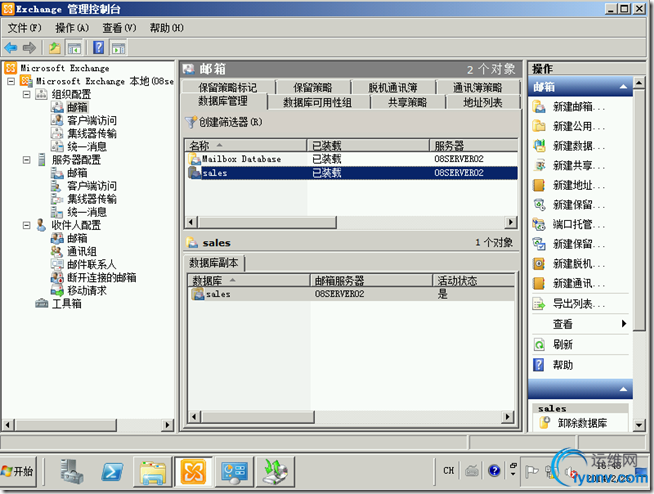The width and height of the screenshot is (654, 494).
Task: Click the 新建邮箱 action icon
Action: 539,107
